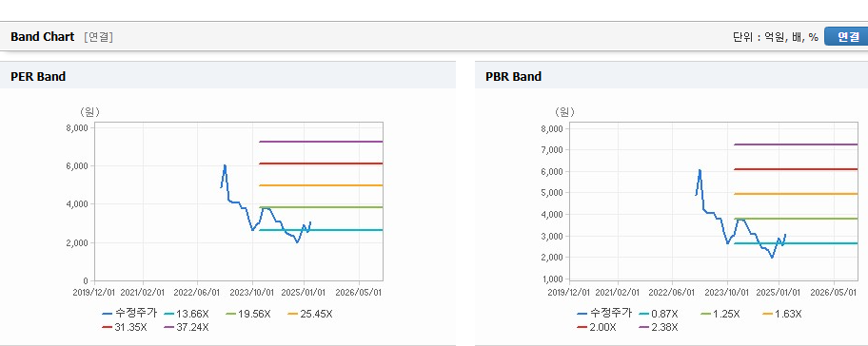Click 2025/01/01 axis label in PBR chart
Viewport: 868px width, 346px height.
coord(779,292)
